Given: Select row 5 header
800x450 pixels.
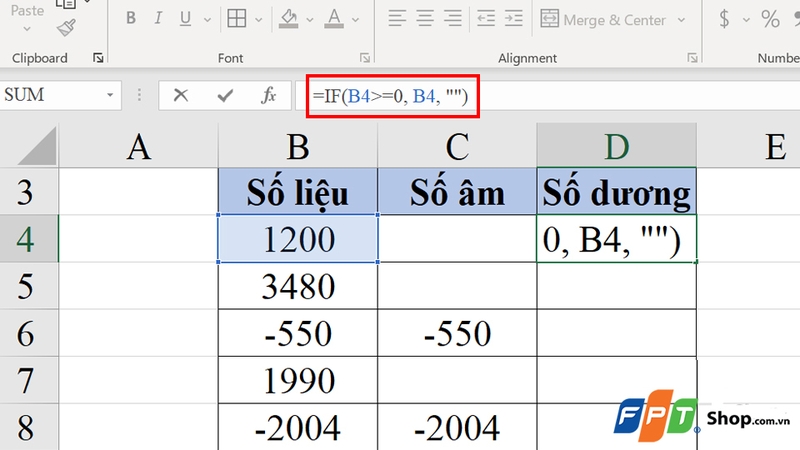Looking at the screenshot, I should click(x=29, y=286).
